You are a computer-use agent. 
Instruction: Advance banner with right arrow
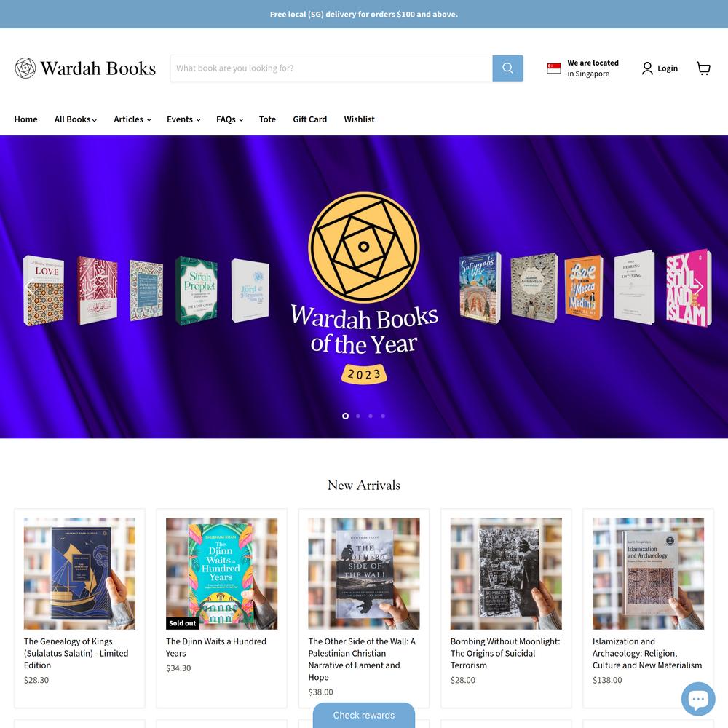click(x=699, y=286)
